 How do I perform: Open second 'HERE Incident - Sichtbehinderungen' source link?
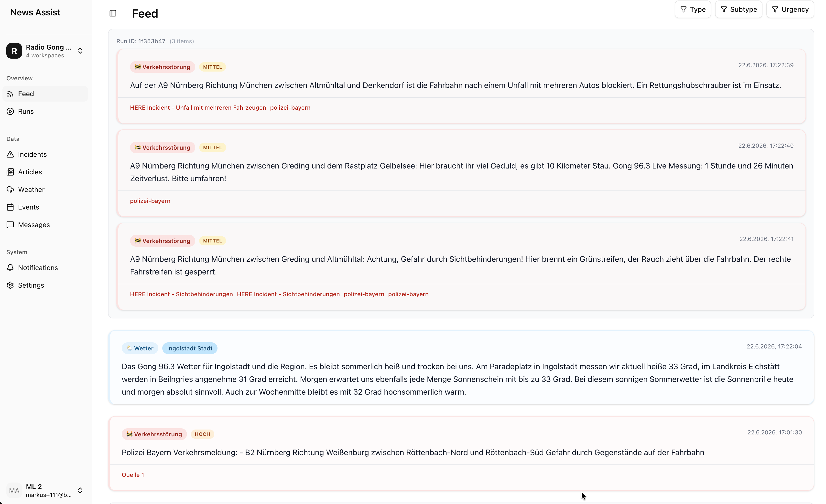pos(288,294)
